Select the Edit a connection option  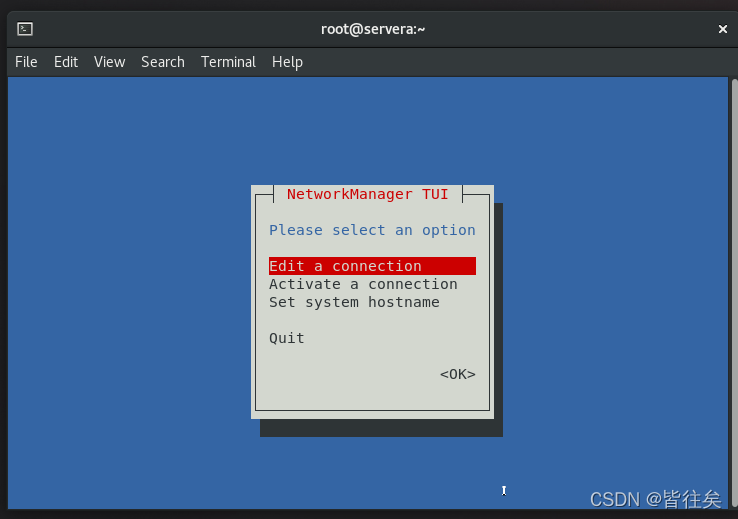[372, 266]
